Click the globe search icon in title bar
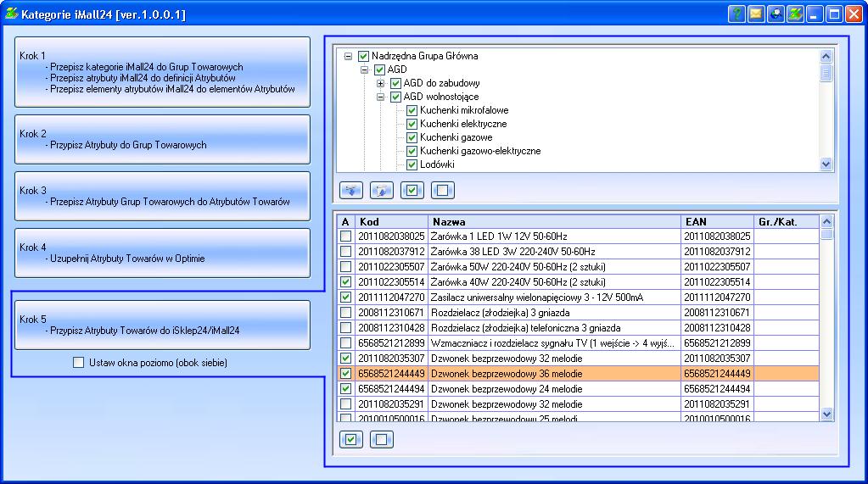 [775, 14]
